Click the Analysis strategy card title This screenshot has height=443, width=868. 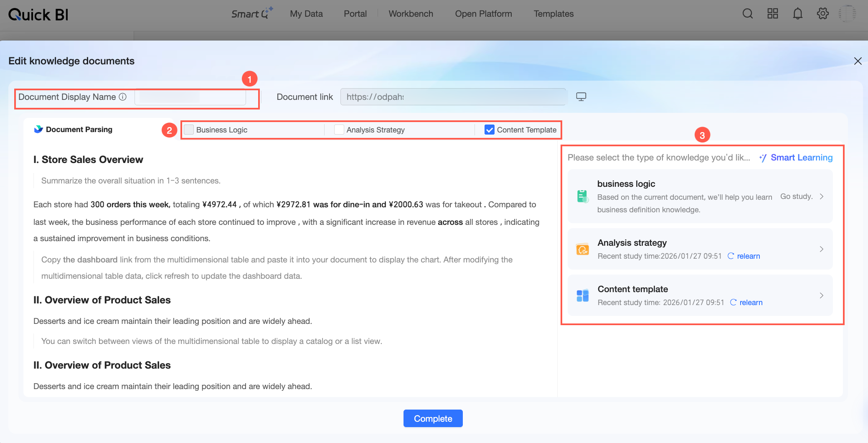click(x=632, y=243)
